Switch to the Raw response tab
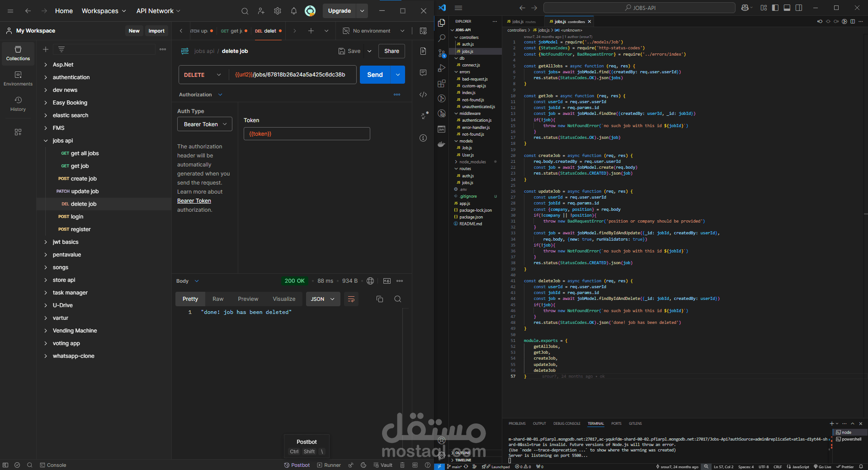 [x=218, y=299]
